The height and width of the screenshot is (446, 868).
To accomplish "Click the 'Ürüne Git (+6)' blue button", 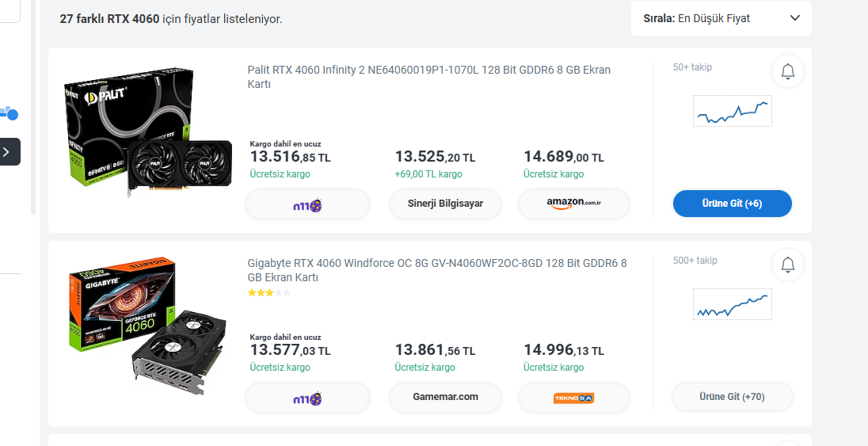I will [732, 204].
